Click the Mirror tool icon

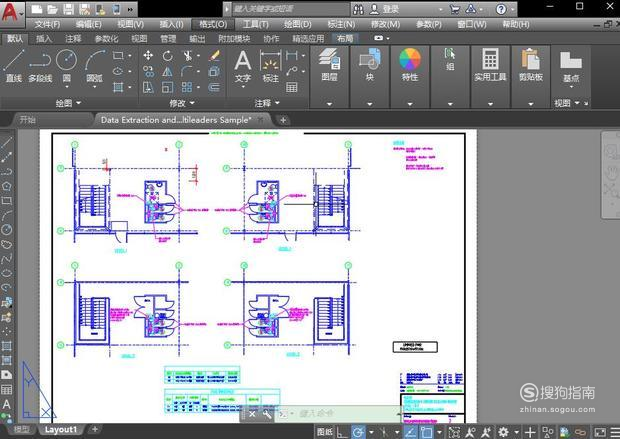[168, 72]
